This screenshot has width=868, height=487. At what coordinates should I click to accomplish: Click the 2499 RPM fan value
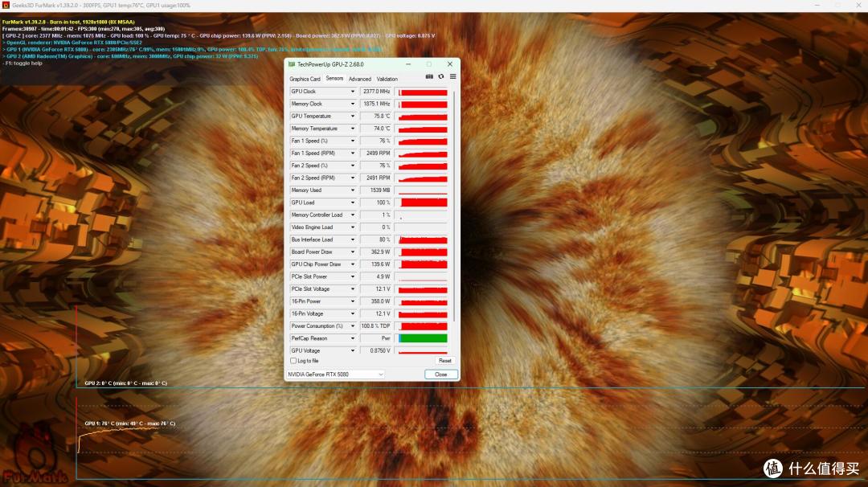point(376,153)
